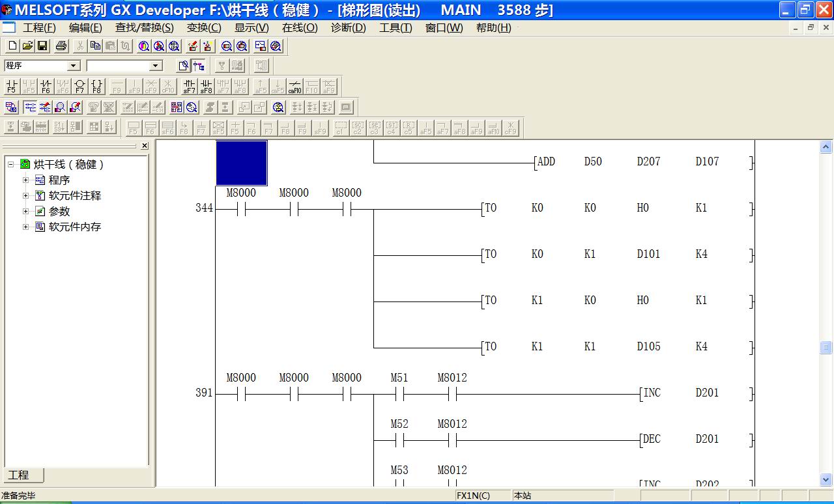Insert coil using F7 icon
Image resolution: width=834 pixels, height=504 pixels.
(79, 87)
